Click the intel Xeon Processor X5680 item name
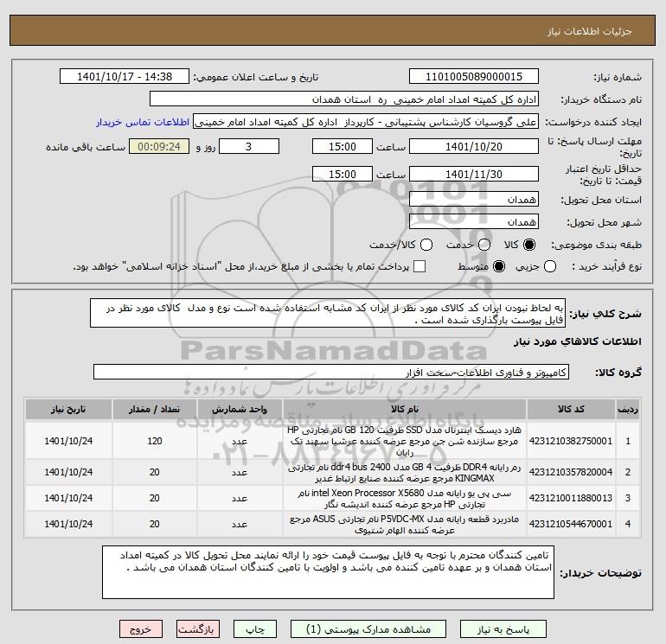666x644 pixels. pos(405,499)
